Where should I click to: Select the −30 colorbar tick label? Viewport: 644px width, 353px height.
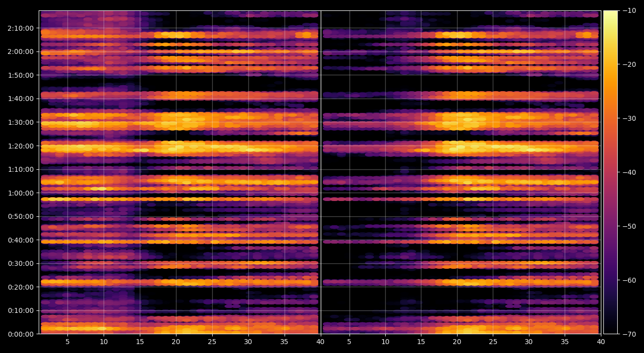630,118
